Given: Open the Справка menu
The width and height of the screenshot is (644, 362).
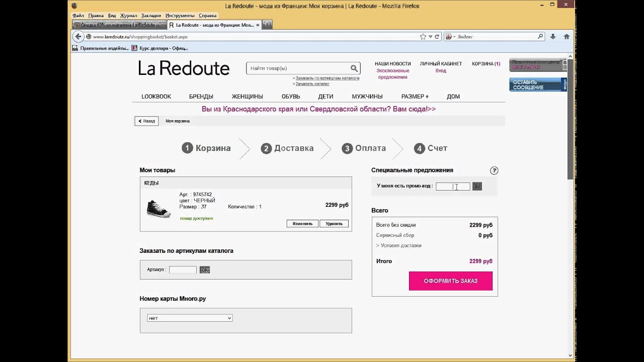Looking at the screenshot, I should (x=207, y=16).
